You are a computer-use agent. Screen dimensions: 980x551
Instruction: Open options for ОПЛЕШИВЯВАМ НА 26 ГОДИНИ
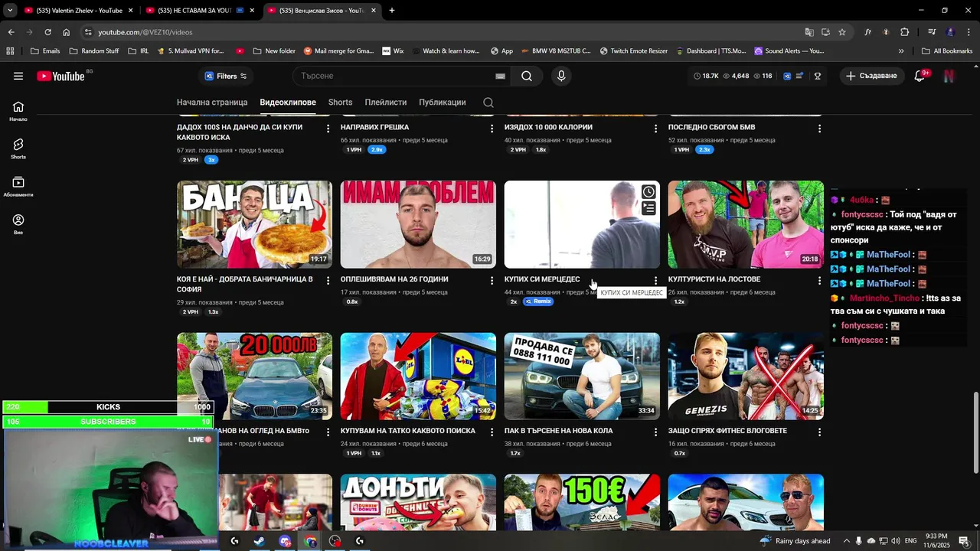492,281
